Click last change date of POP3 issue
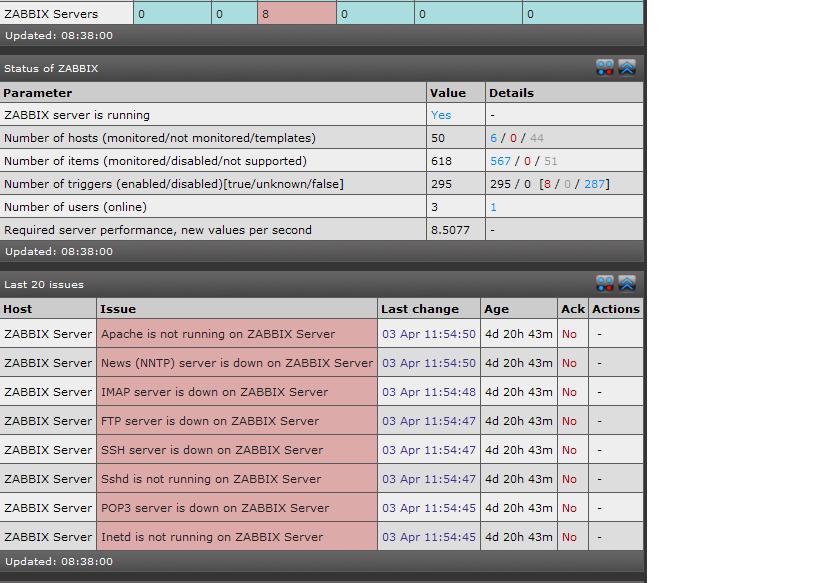This screenshot has height=583, width=840. (429, 507)
